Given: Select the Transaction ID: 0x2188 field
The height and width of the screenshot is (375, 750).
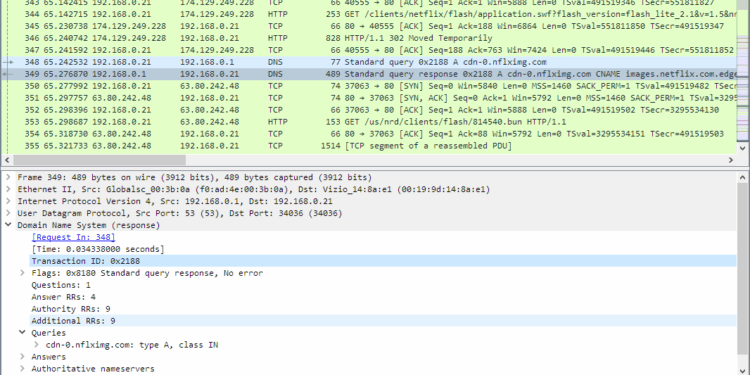Looking at the screenshot, I should tap(383, 261).
